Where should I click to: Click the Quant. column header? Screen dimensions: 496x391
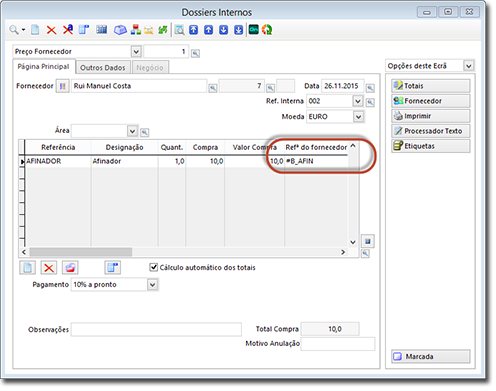coord(172,147)
